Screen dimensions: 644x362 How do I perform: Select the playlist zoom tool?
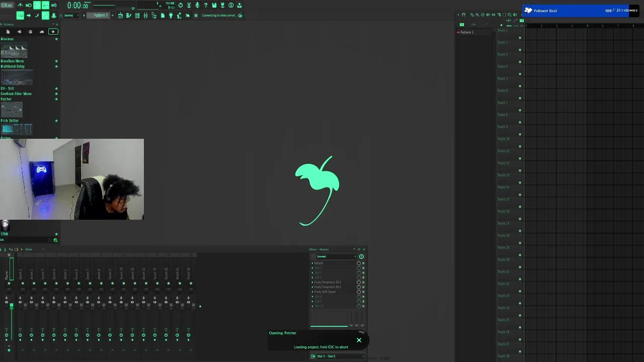510,15
